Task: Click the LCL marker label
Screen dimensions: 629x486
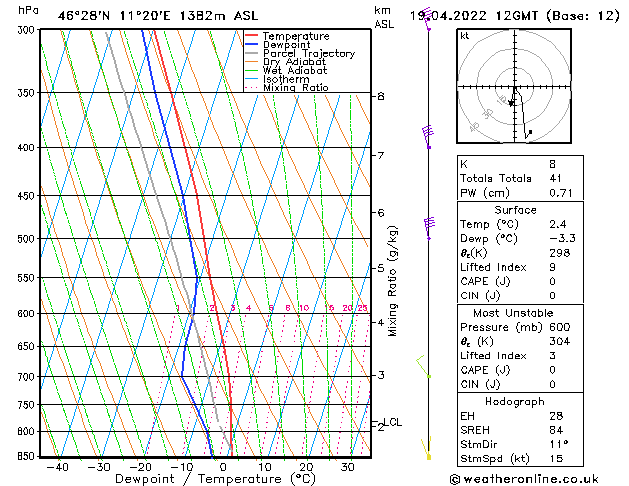Action: [x=392, y=422]
